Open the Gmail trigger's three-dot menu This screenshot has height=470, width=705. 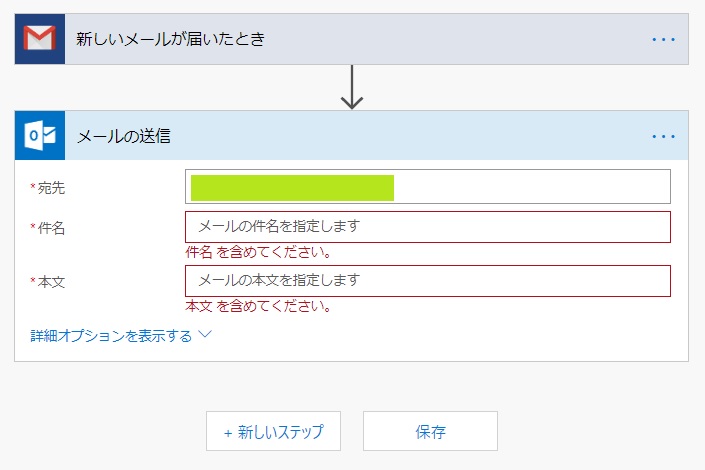(x=664, y=40)
